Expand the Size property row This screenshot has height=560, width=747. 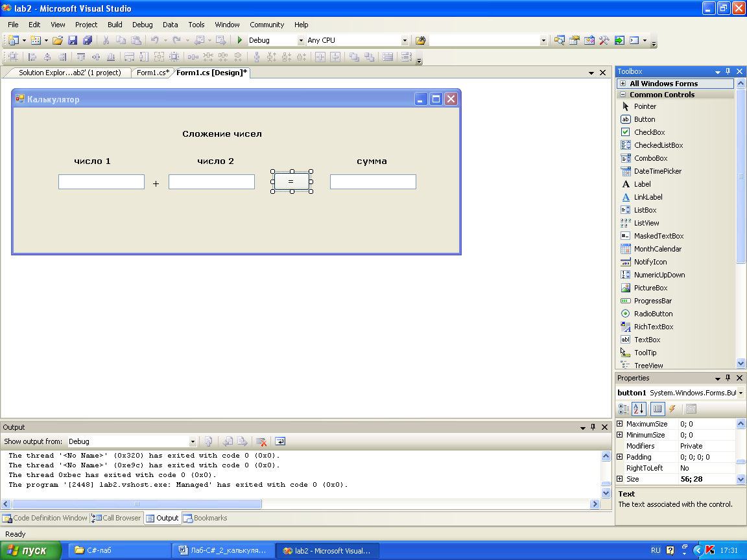[x=619, y=479]
